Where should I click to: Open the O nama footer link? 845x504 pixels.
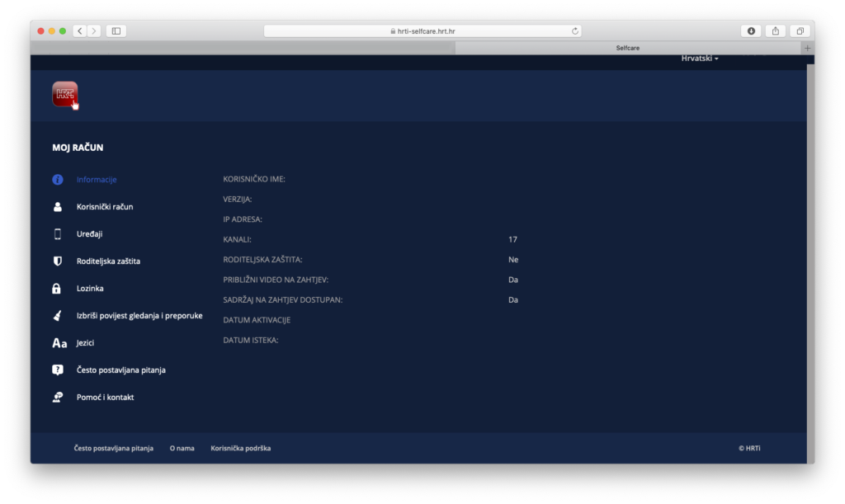[182, 449]
